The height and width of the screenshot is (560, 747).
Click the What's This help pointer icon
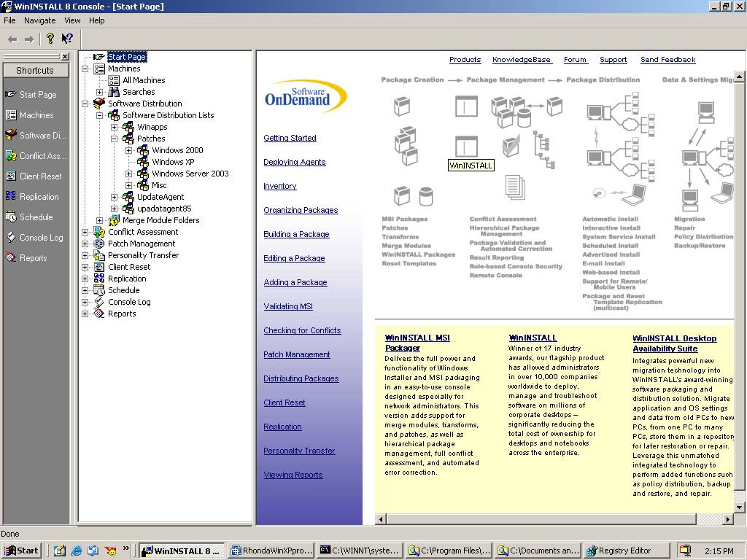(67, 39)
